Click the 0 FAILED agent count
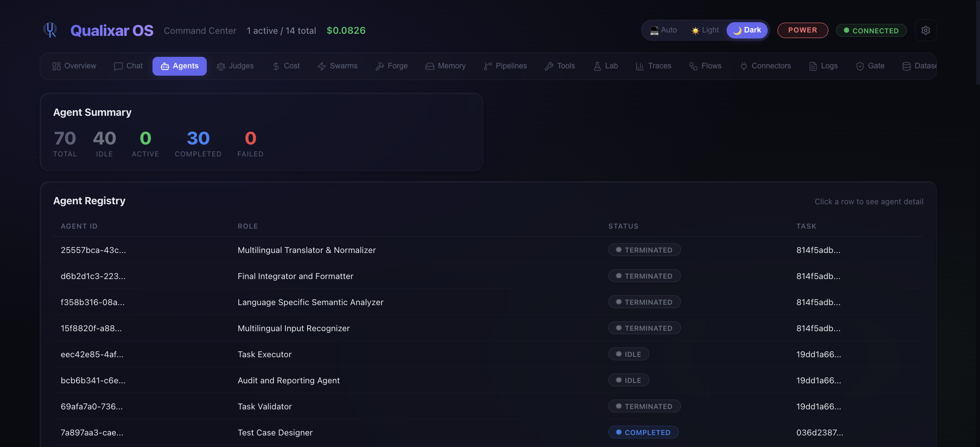 click(x=250, y=144)
